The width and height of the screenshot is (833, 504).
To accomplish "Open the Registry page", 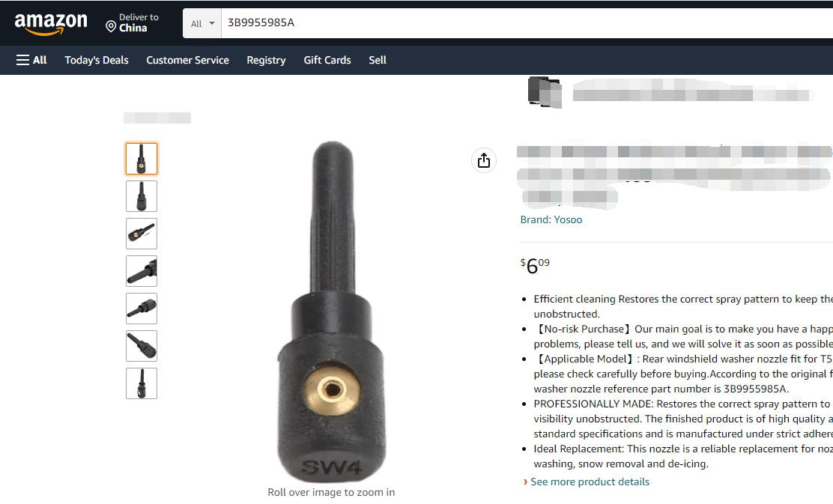I will 266,60.
